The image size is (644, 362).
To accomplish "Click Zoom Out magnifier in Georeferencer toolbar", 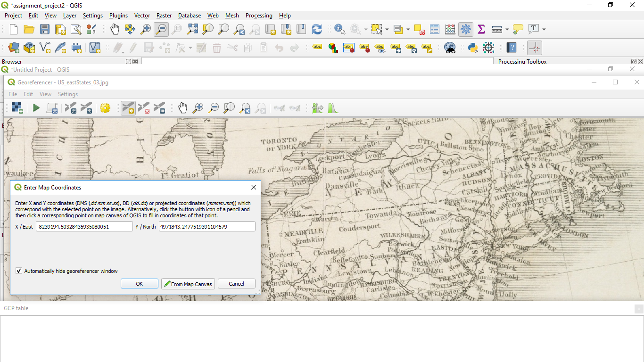I will click(214, 108).
